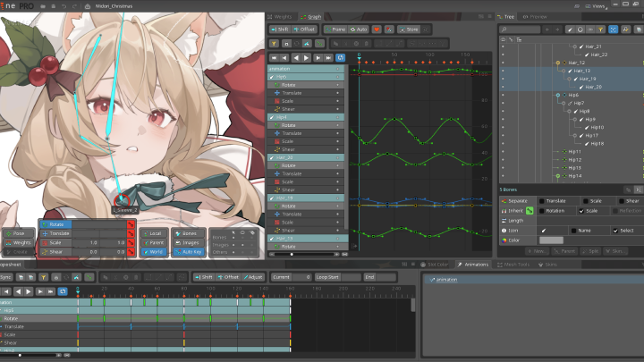
Task: Click the save icon in title bar
Action: pyautogui.click(x=54, y=6)
